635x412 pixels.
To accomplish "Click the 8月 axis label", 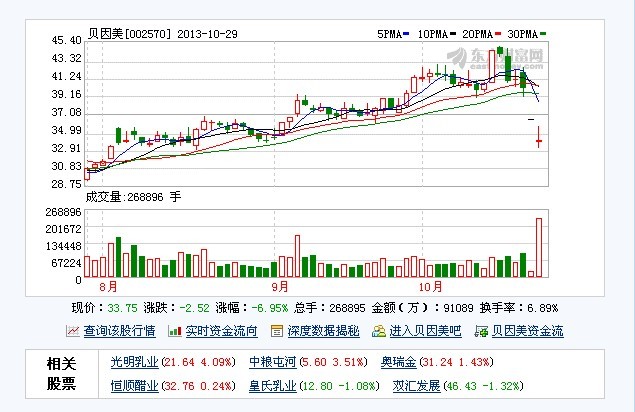I will pyautogui.click(x=109, y=287).
